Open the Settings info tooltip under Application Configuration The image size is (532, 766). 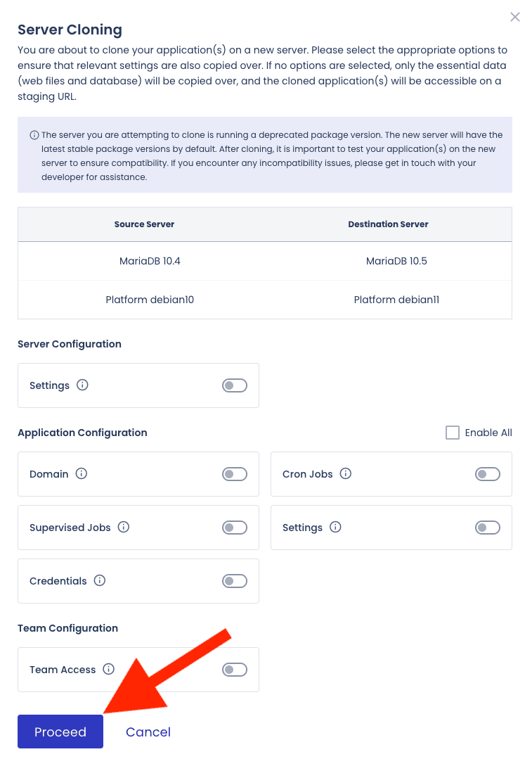pos(335,527)
